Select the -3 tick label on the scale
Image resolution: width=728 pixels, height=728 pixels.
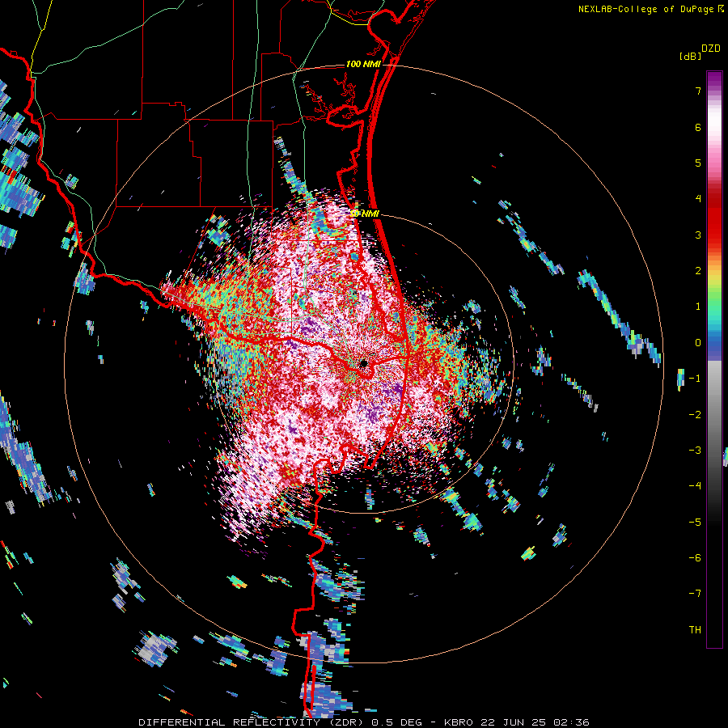(x=695, y=451)
